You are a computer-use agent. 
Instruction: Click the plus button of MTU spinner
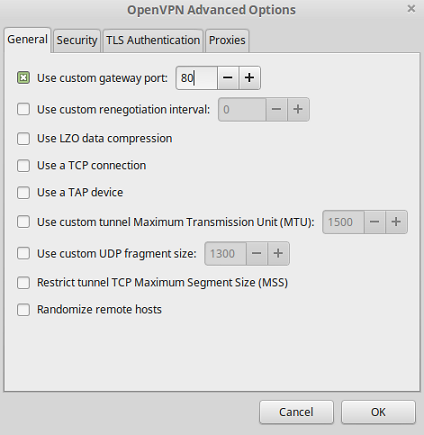tap(396, 222)
